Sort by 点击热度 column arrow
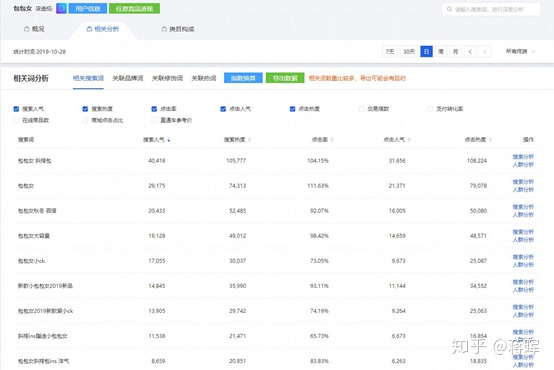 coord(490,140)
